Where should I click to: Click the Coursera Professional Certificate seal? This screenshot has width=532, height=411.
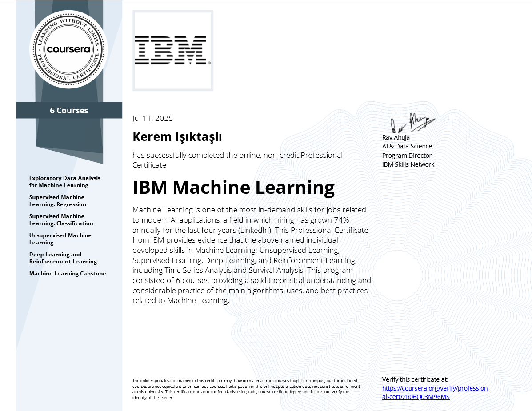point(68,48)
